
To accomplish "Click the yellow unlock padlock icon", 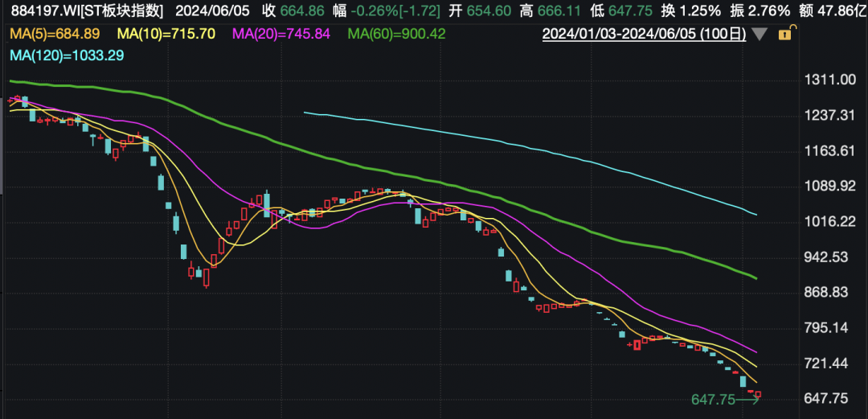I will coord(786,33).
